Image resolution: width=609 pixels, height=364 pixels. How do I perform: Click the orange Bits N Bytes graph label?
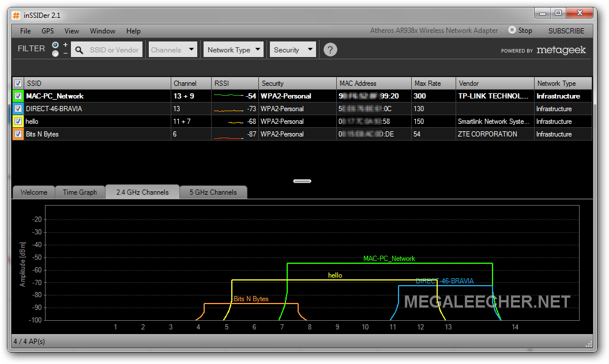click(x=251, y=299)
